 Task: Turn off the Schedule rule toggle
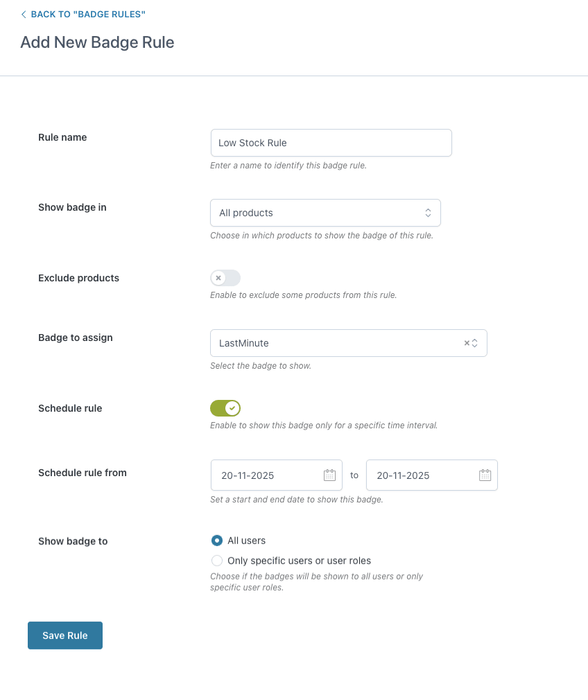click(x=225, y=408)
